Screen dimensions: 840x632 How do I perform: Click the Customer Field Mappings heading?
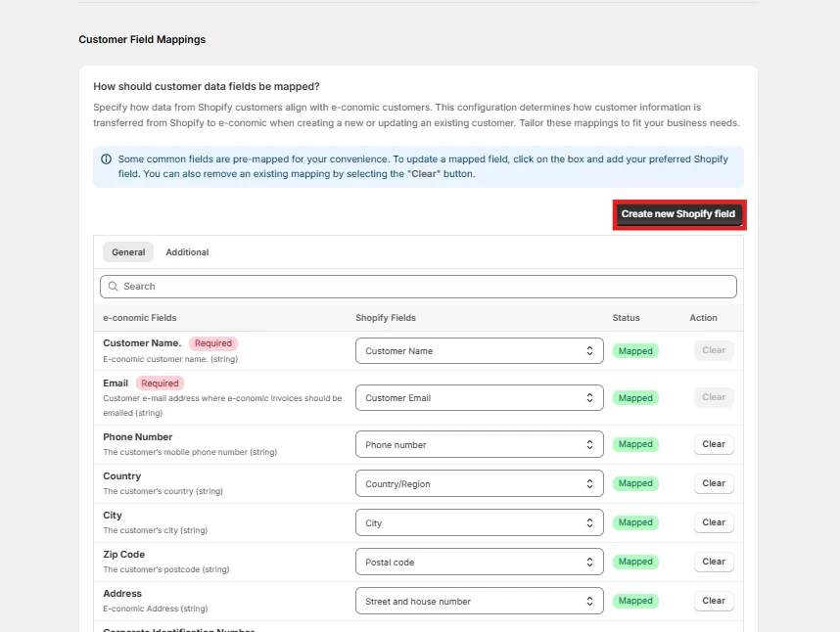(142, 39)
